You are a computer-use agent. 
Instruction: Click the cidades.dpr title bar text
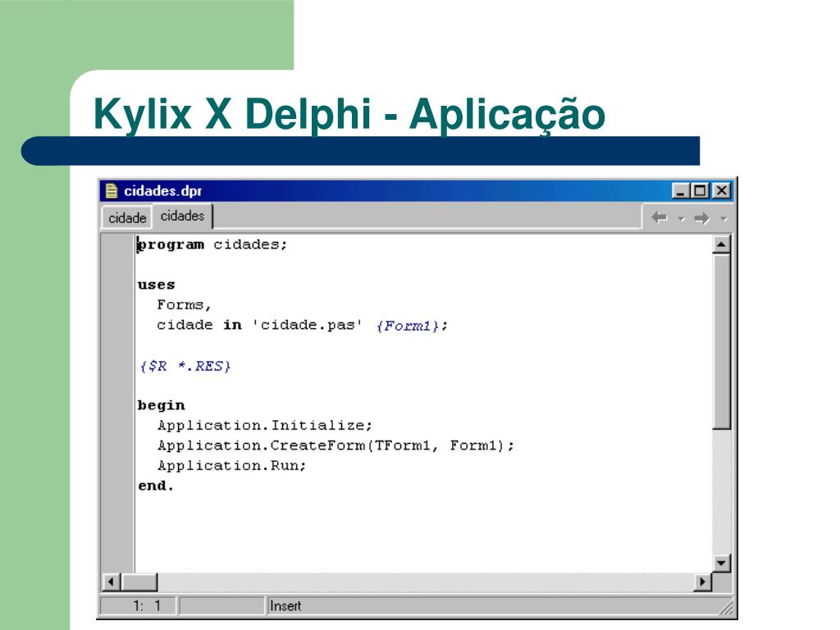163,190
